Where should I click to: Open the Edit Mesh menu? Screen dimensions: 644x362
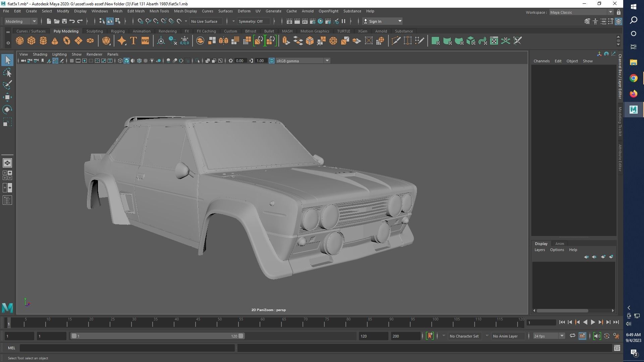[x=136, y=11]
